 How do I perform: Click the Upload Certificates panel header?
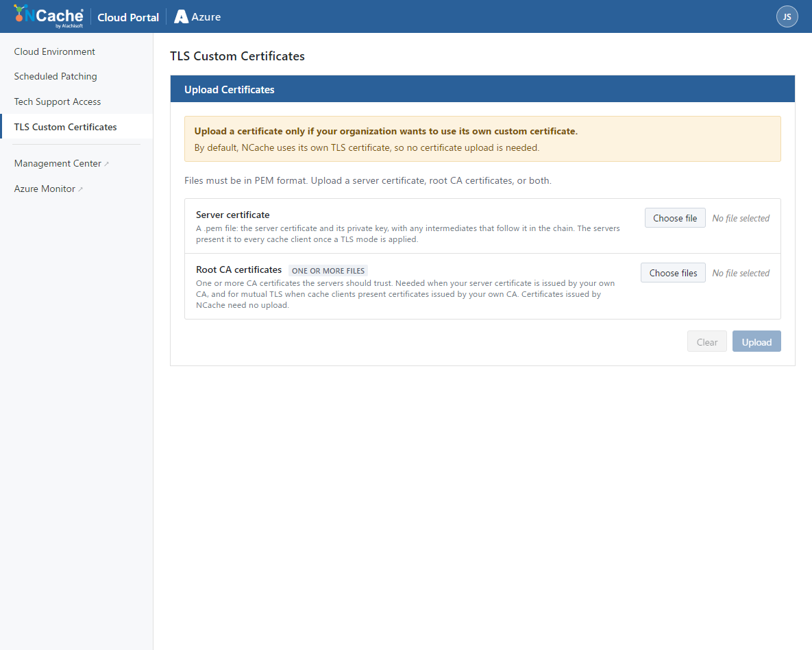[x=482, y=89]
